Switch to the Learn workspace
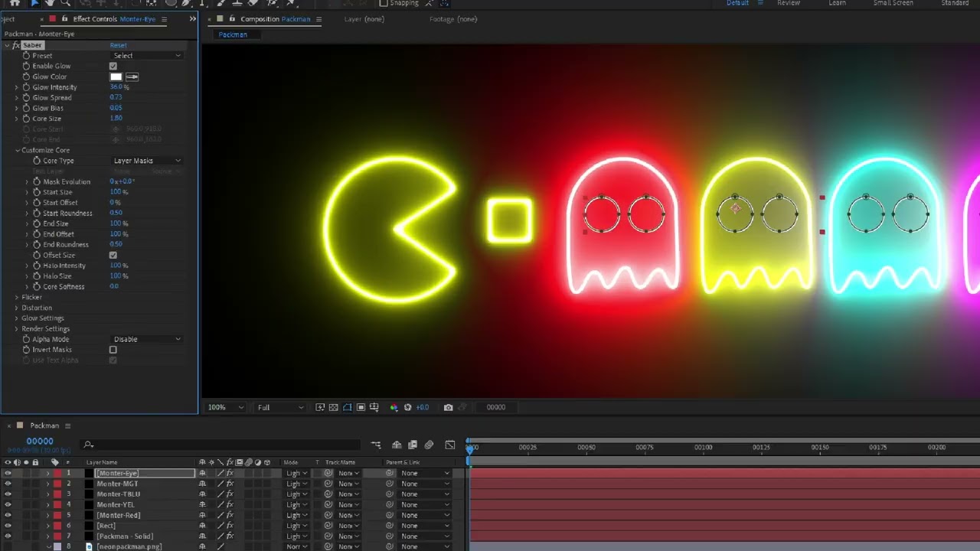The height and width of the screenshot is (551, 980). tap(838, 3)
